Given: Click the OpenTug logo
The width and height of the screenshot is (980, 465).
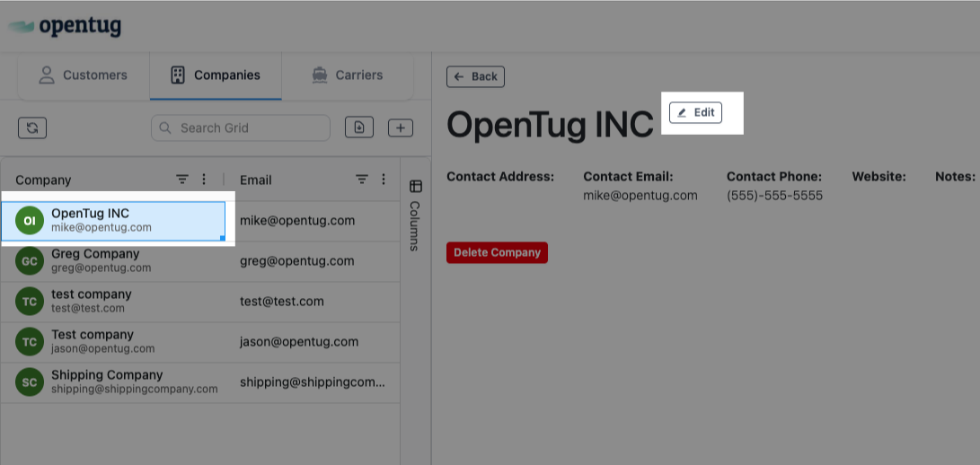Looking at the screenshot, I should [x=65, y=26].
